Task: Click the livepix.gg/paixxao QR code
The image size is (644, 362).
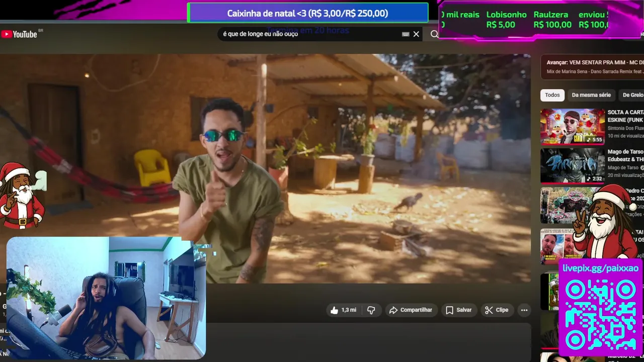Action: point(600,315)
